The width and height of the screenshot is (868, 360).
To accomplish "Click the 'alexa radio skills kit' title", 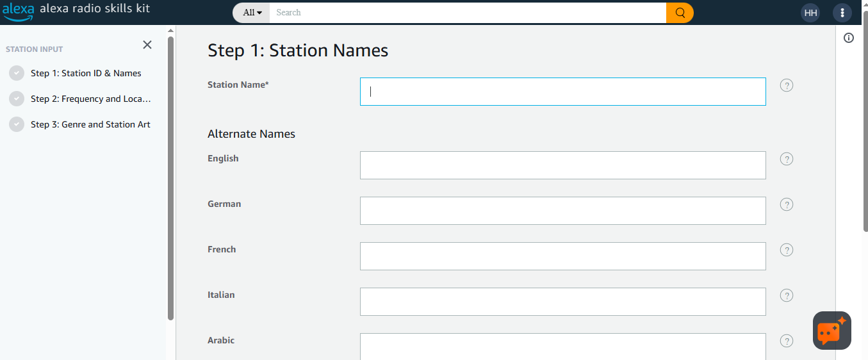I will pyautogui.click(x=95, y=9).
